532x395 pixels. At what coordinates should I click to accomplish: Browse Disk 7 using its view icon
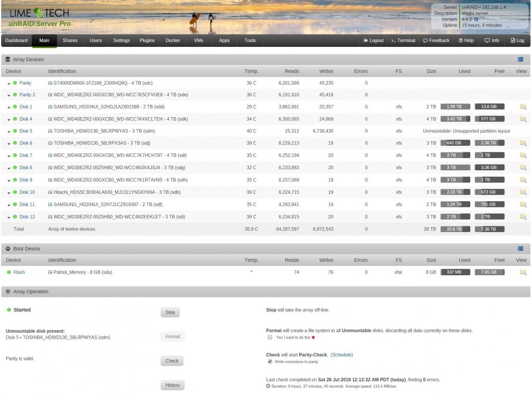523,155
